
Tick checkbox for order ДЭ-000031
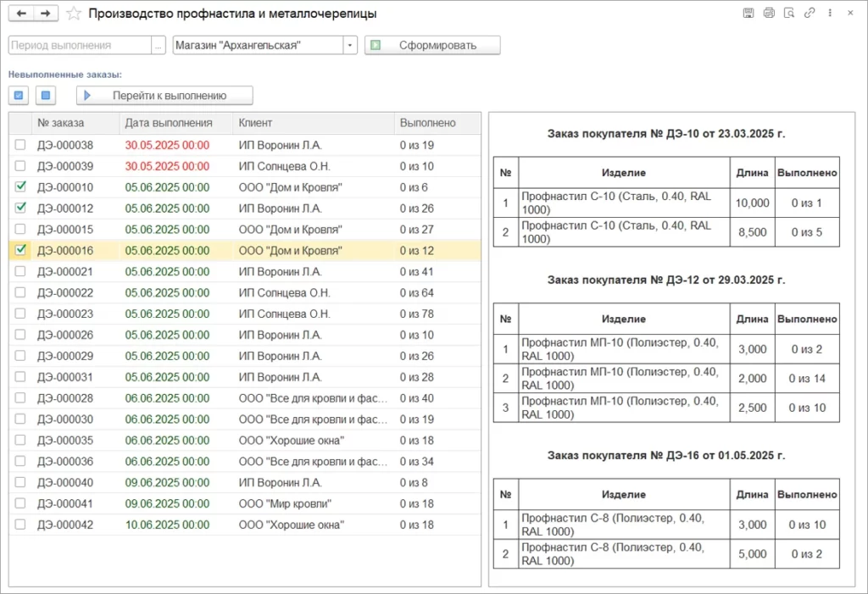click(20, 376)
